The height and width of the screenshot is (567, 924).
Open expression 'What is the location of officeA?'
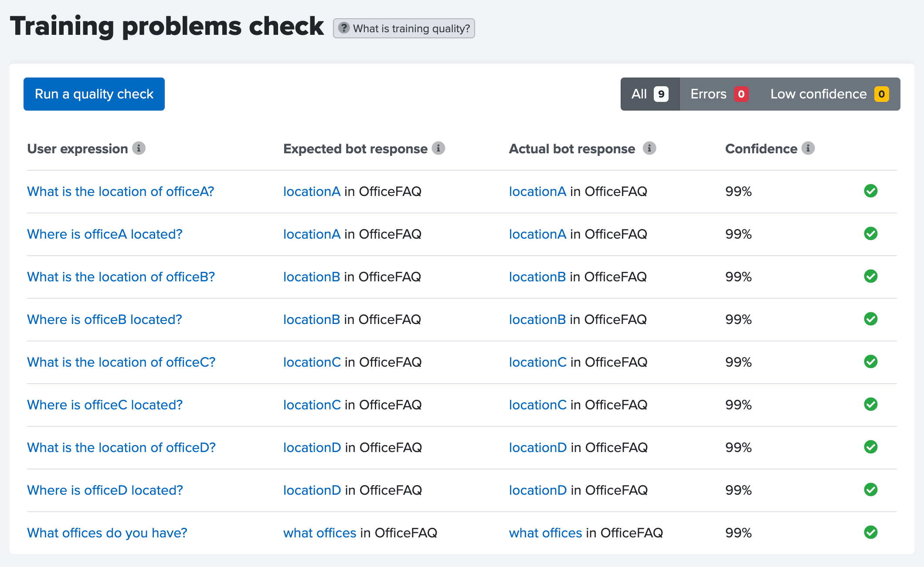click(x=121, y=192)
